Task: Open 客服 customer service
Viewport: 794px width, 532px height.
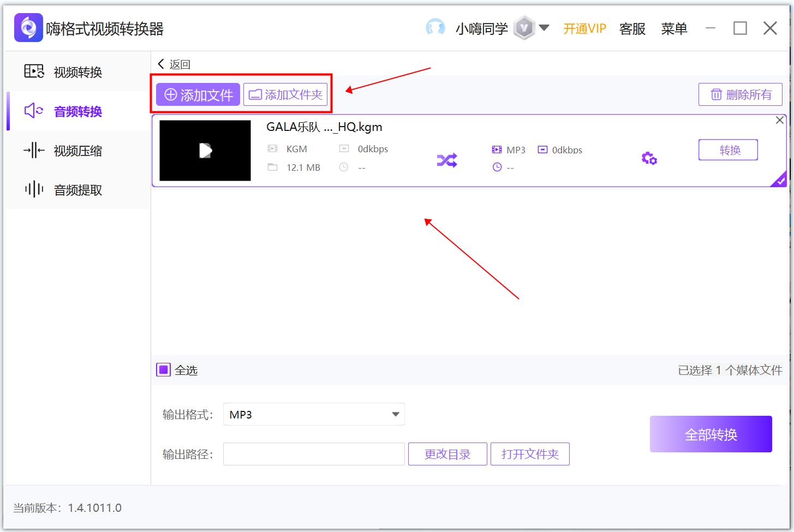Action: (x=632, y=28)
